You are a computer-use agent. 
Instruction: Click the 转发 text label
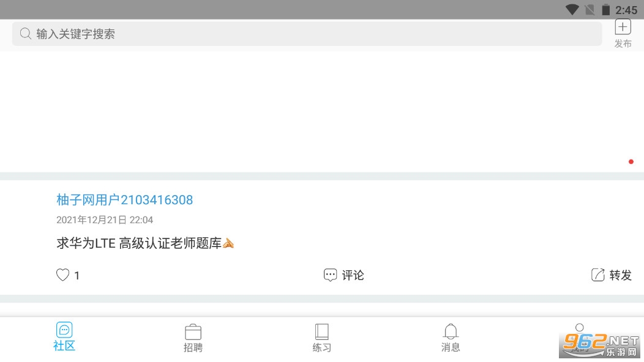620,275
